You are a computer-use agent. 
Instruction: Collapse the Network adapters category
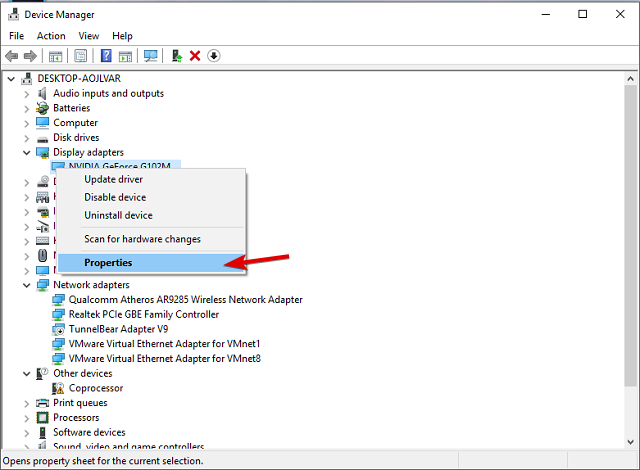[x=27, y=285]
